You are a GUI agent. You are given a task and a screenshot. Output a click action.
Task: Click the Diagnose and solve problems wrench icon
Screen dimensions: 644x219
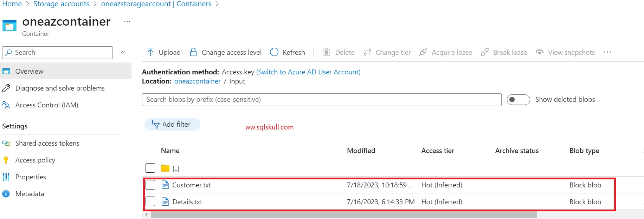[x=6, y=88]
